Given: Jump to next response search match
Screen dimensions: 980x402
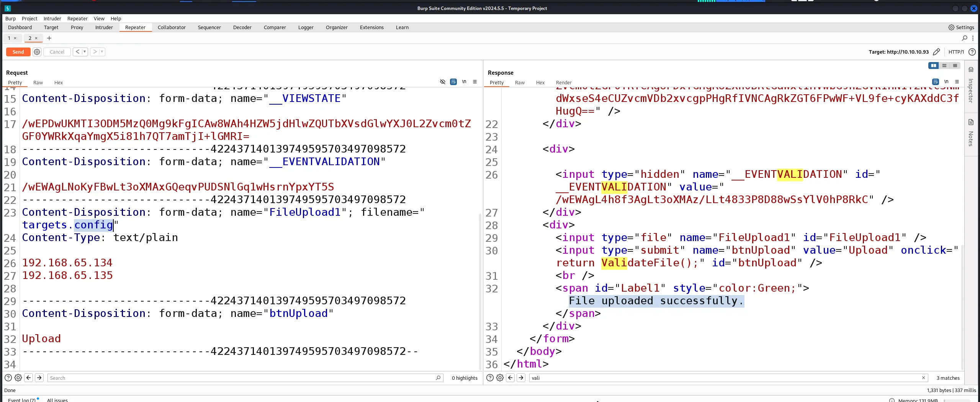Looking at the screenshot, I should (x=521, y=378).
